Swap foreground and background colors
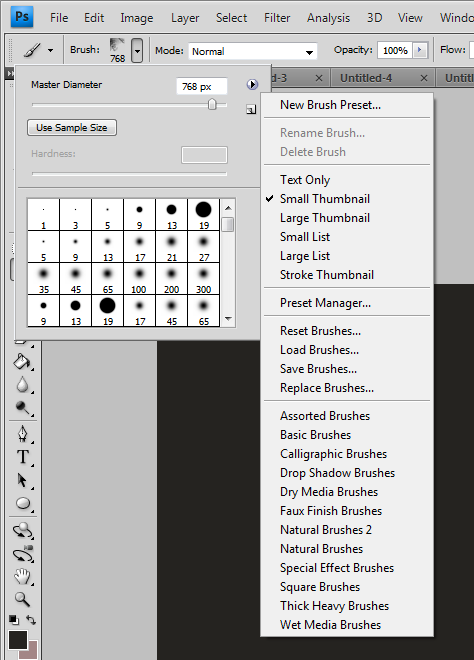The height and width of the screenshot is (660, 474). [31, 620]
